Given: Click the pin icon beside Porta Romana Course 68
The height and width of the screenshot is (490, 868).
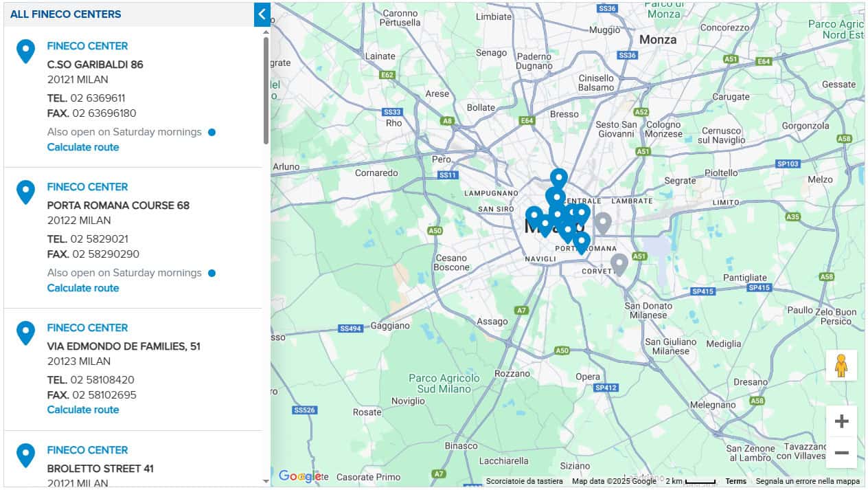Looking at the screenshot, I should point(25,192).
